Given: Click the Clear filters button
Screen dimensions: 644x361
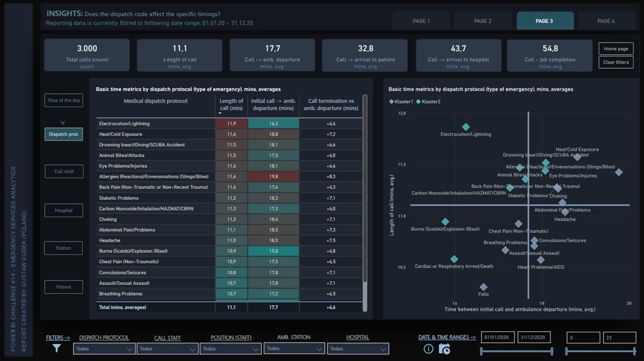Looking at the screenshot, I should (616, 62).
